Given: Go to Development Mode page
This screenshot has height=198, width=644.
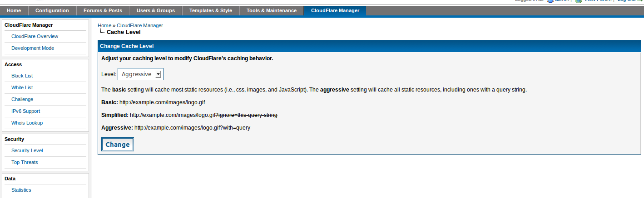Looking at the screenshot, I should pyautogui.click(x=33, y=48).
